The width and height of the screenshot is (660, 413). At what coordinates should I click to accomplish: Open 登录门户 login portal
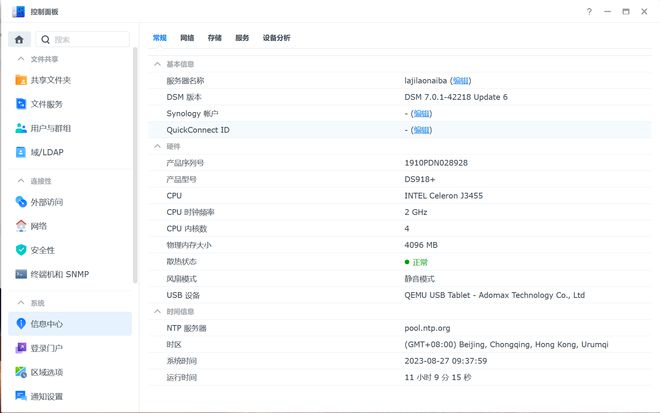[x=46, y=348]
